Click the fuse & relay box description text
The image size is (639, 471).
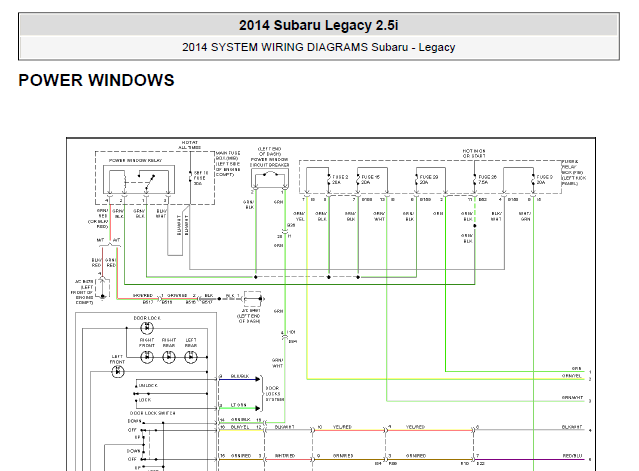coord(574,173)
